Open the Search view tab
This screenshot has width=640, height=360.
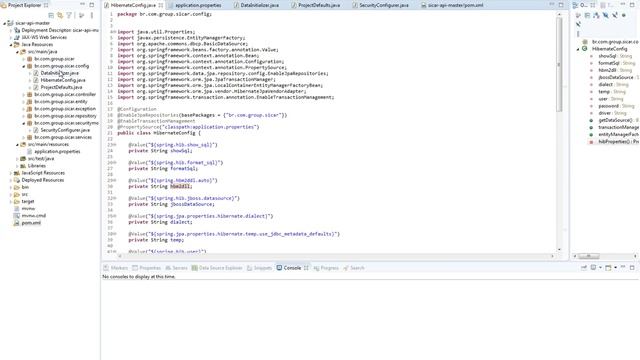[x=353, y=268]
